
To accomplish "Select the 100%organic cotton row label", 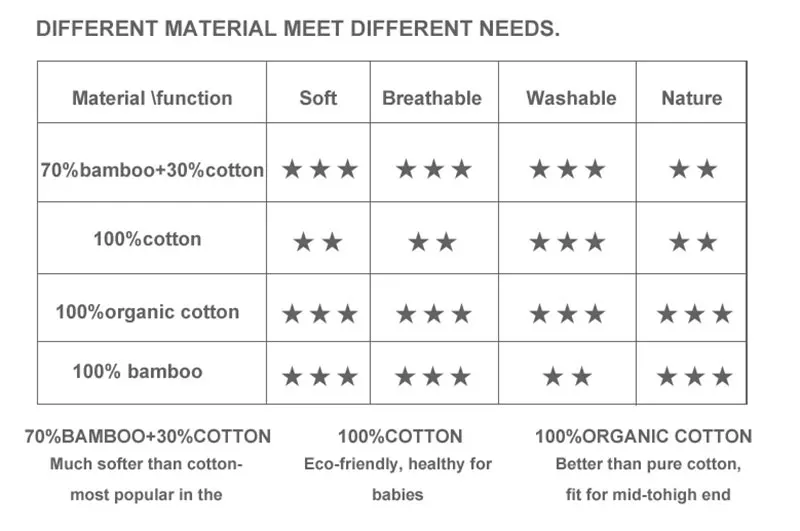I will click(x=147, y=312).
